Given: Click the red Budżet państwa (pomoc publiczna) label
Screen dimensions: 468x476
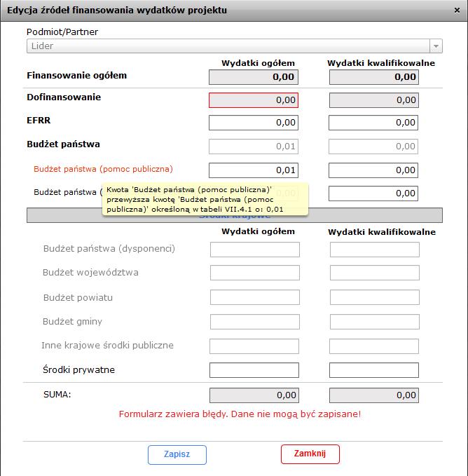Looking at the screenshot, I should [x=103, y=169].
